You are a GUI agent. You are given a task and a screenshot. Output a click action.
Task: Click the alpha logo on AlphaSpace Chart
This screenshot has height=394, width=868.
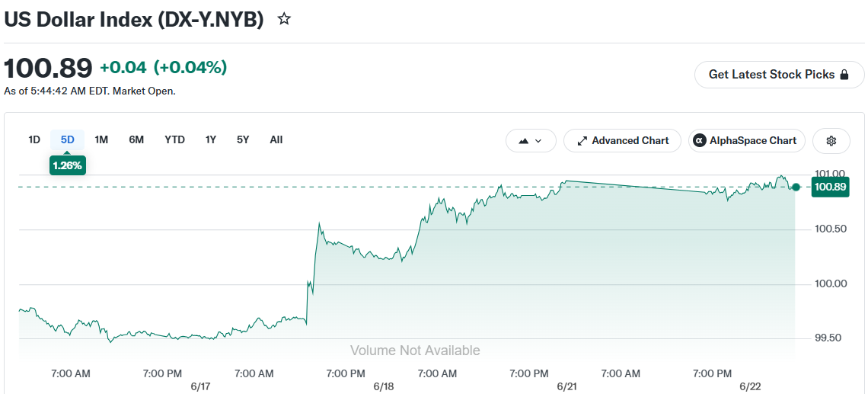coord(700,141)
